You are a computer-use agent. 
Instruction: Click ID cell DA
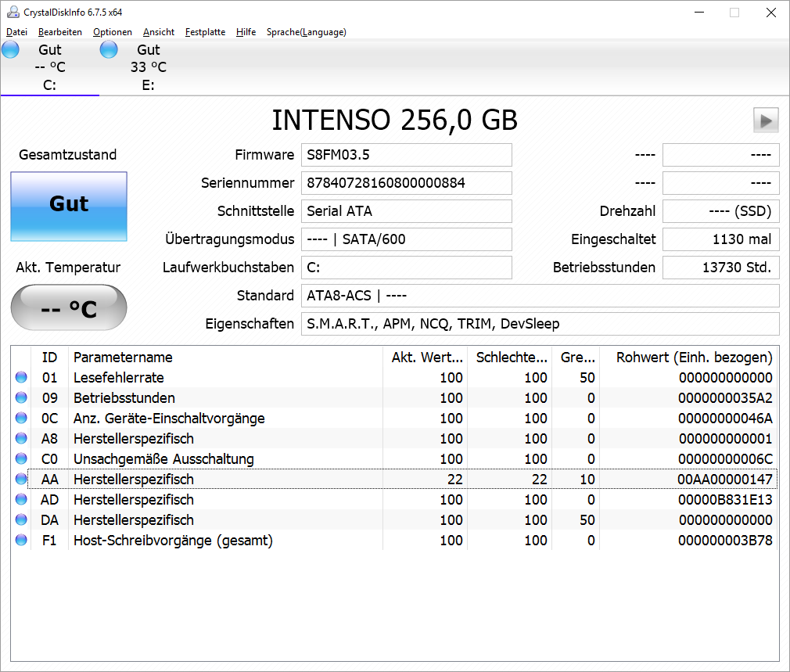tap(49, 520)
